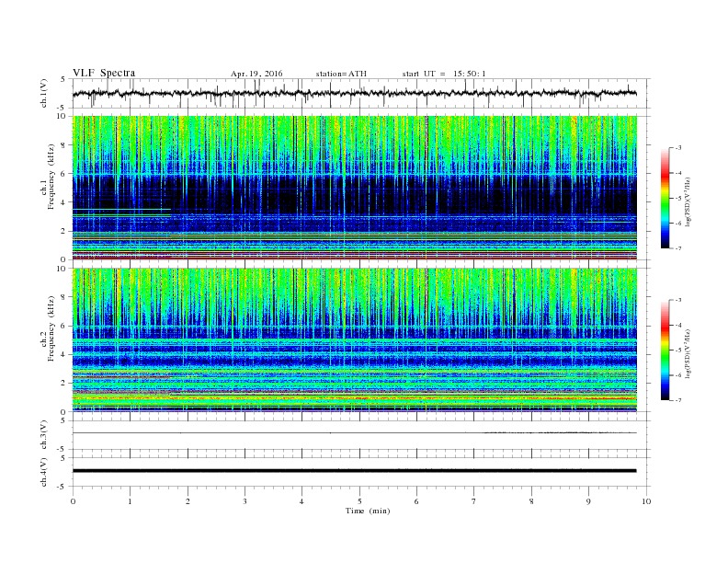
Task: Click the "station=ATH" header label
Action: point(341,74)
